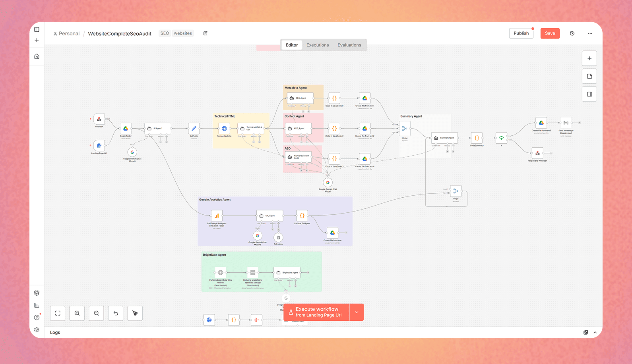The height and width of the screenshot is (364, 632).
Task: Zoom in on the workflow canvas
Action: pyautogui.click(x=77, y=313)
